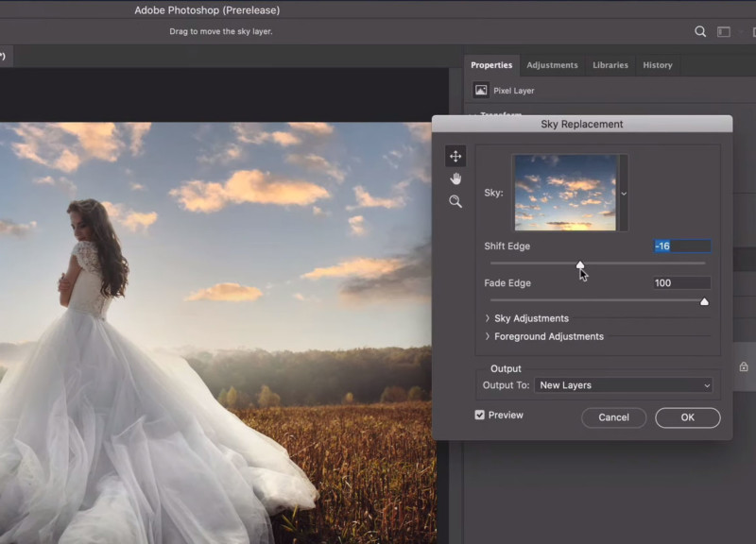Viewport: 756px width, 544px height.
Task: Click the search magnifier in top bar
Action: click(700, 31)
